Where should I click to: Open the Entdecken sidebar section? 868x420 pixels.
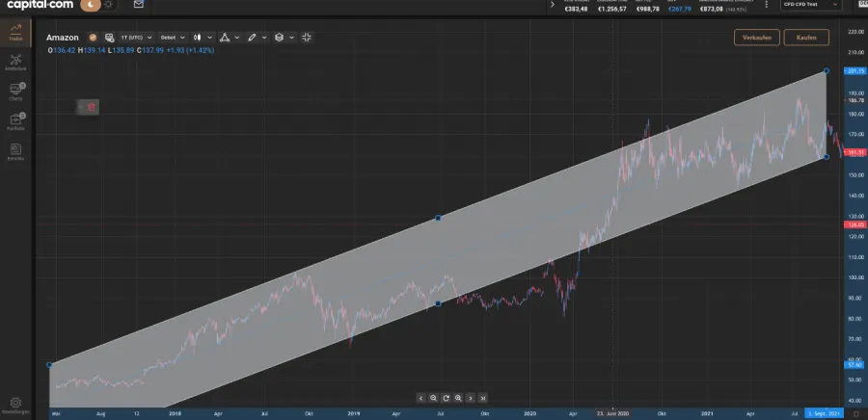(15, 63)
